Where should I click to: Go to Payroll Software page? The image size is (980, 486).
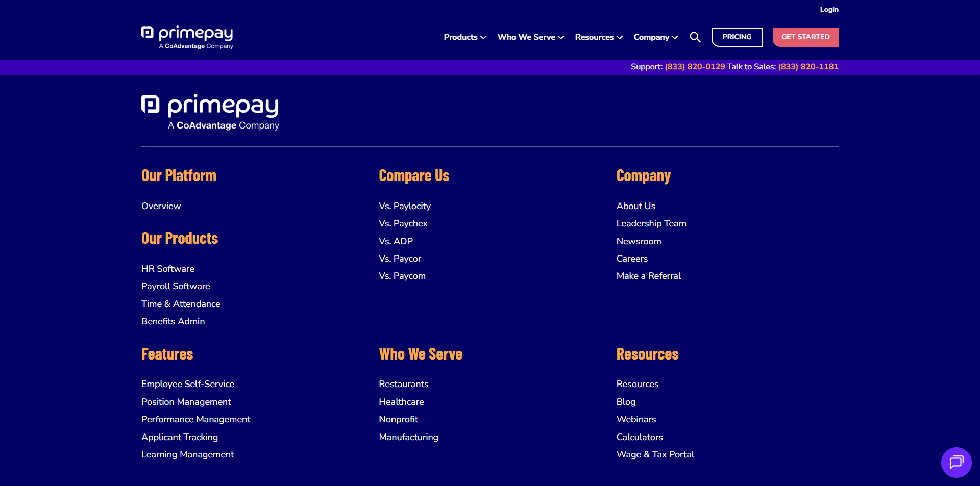click(176, 286)
